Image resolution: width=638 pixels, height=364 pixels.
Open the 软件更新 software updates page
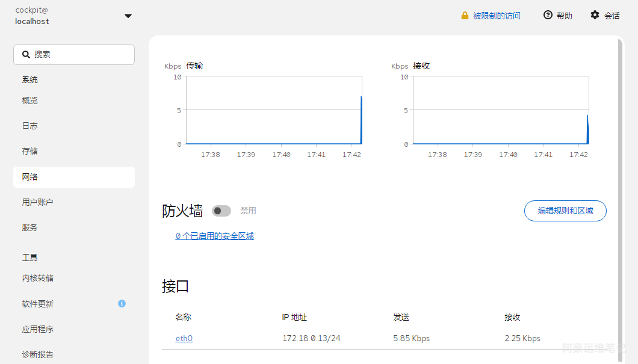click(x=74, y=304)
